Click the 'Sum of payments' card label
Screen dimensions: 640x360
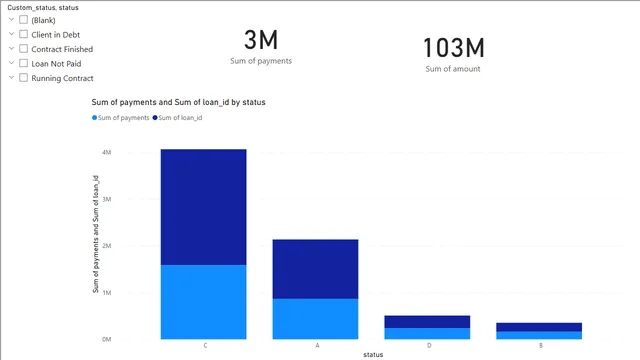(x=261, y=61)
